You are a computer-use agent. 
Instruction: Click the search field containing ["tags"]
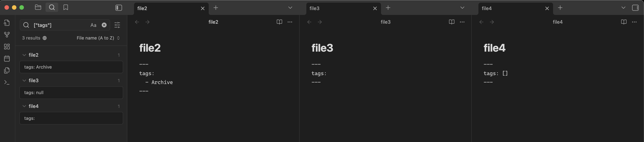(x=65, y=25)
